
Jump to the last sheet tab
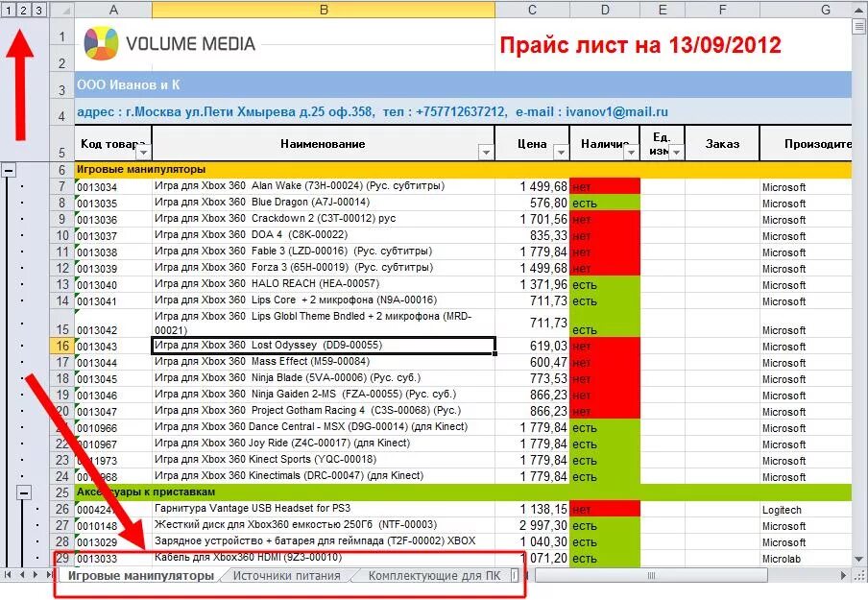49,575
